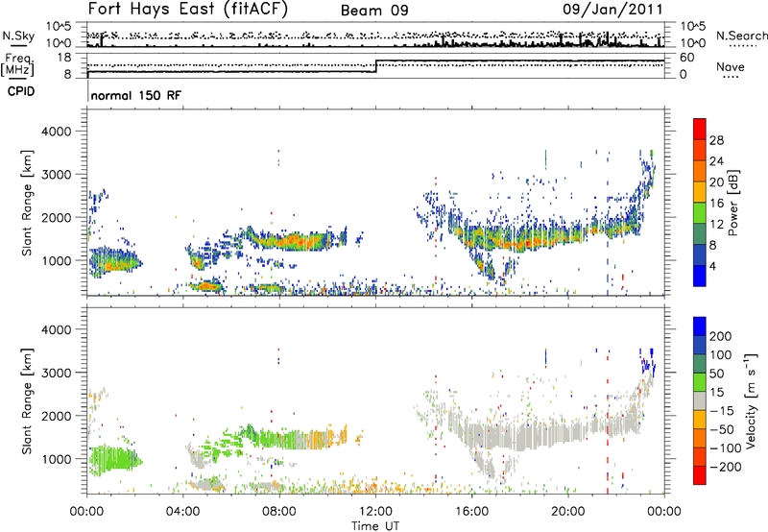The image size is (768, 532).
Task: Click the 'Time UT' axis label
Action: [375, 525]
